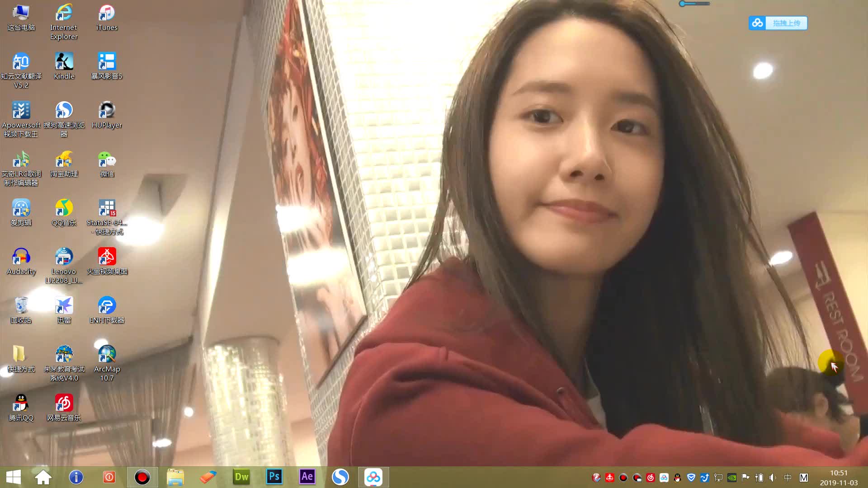This screenshot has height=488, width=868.
Task: Click the eraser icon on taskbar
Action: pyautogui.click(x=208, y=477)
